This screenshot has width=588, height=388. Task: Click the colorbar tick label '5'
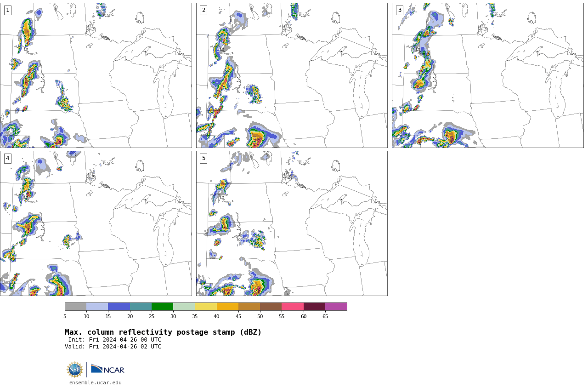[x=65, y=316]
